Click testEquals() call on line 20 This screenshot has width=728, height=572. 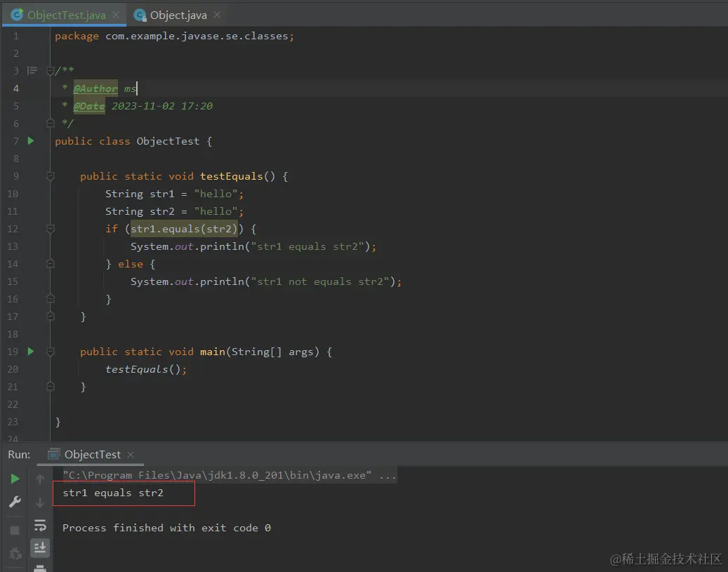pyautogui.click(x=143, y=370)
